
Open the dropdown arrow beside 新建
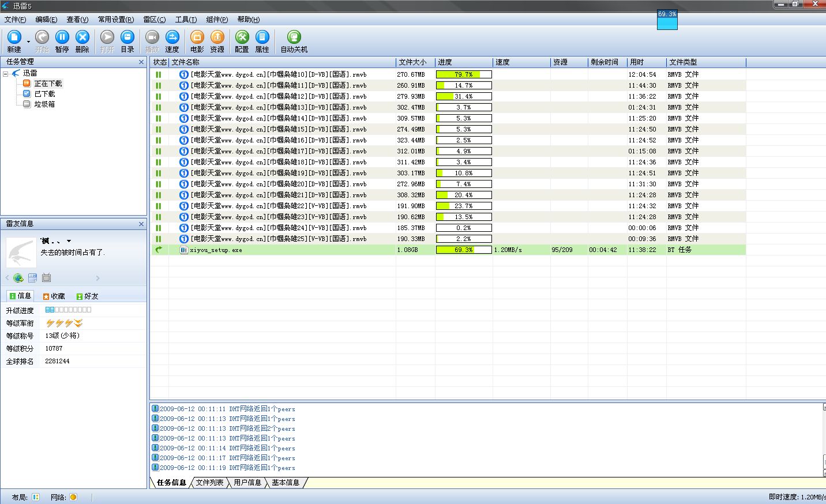point(28,42)
